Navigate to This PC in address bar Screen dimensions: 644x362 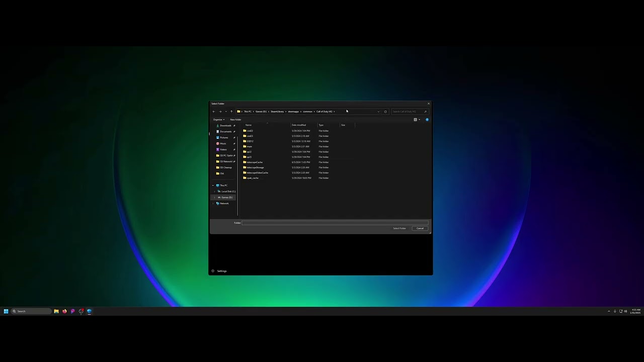coord(248,112)
